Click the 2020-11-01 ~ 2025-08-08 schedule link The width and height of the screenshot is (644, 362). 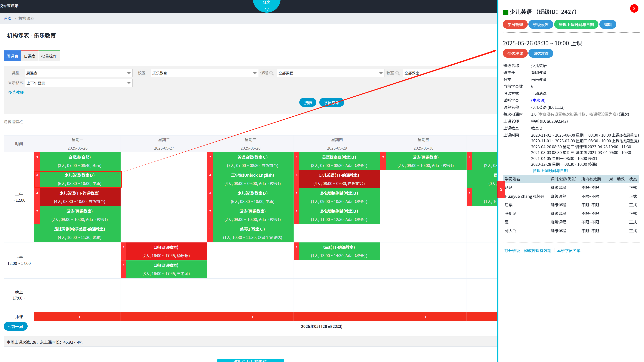click(x=553, y=135)
